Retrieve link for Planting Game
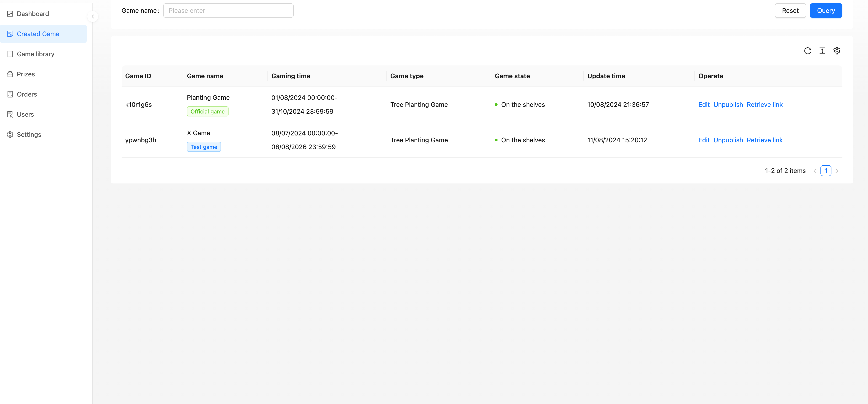The height and width of the screenshot is (404, 868). (x=764, y=105)
